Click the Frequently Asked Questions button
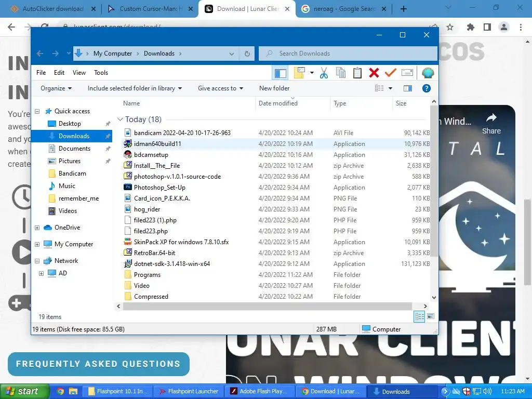532x399 pixels. click(x=98, y=364)
